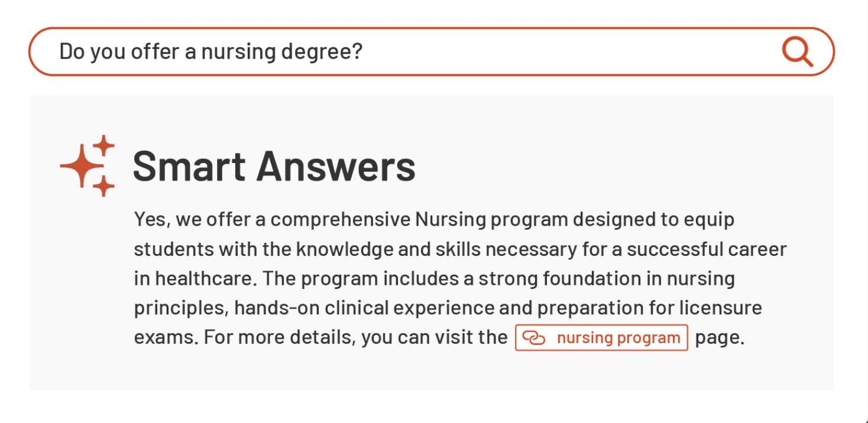
Task: Click the magnifying glass search icon
Action: point(798,51)
